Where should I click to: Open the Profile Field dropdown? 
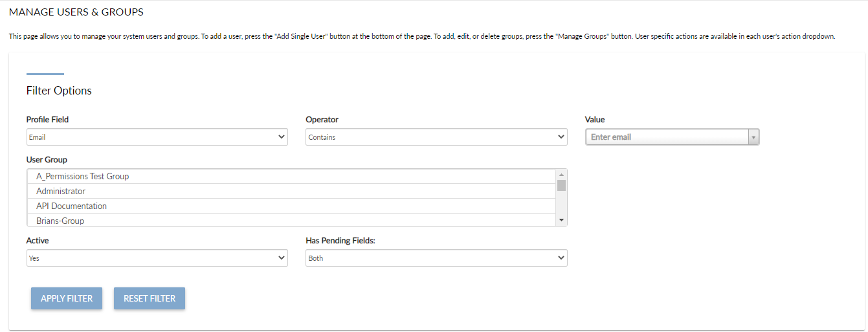click(x=157, y=137)
